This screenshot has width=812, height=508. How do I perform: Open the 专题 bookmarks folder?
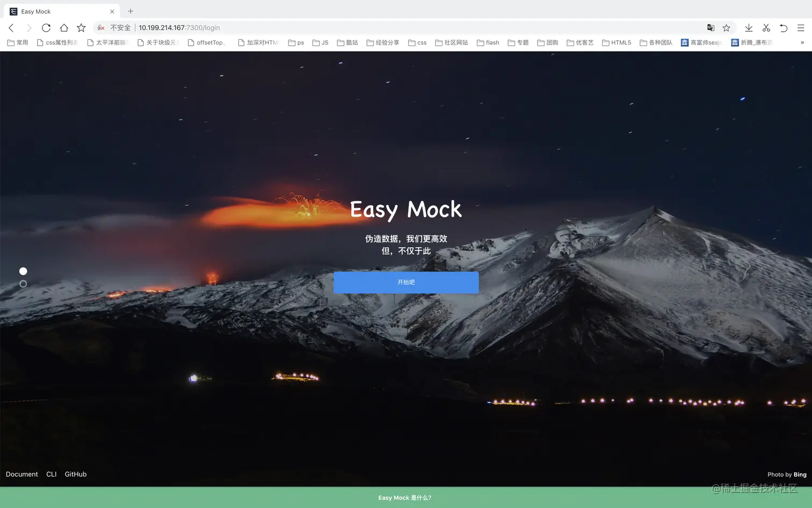click(x=518, y=42)
